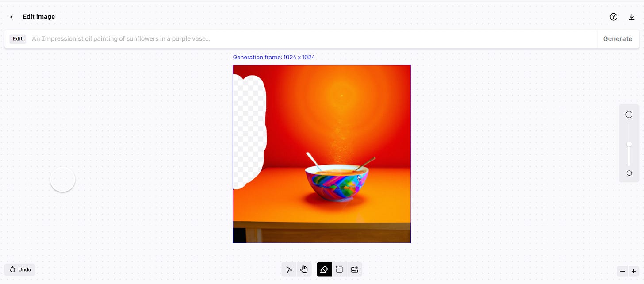Image resolution: width=644 pixels, height=284 pixels.
Task: Click the Edit image title area
Action: pyautogui.click(x=38, y=17)
